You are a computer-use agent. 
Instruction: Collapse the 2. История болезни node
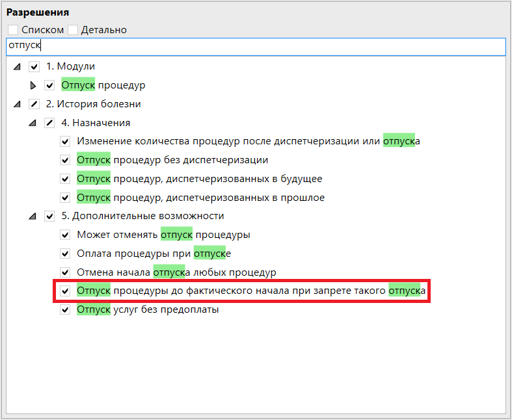pyautogui.click(x=17, y=104)
